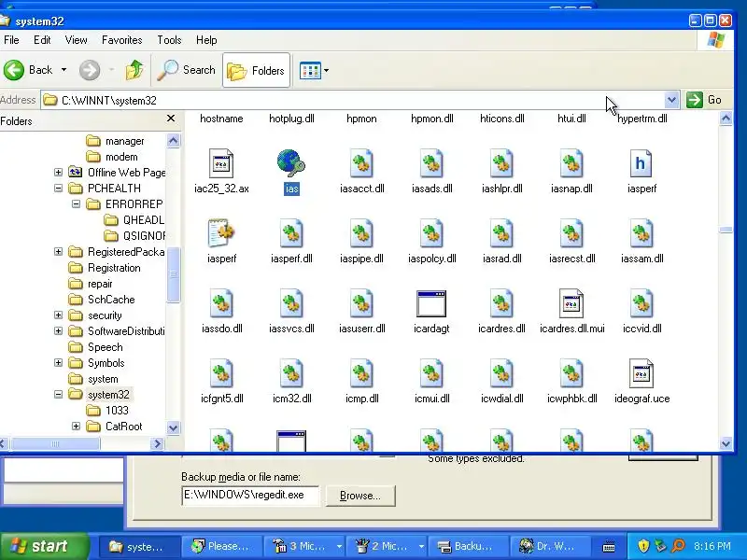Select the icm32.dll file icon
Screen dimensions: 747x560
click(291, 372)
